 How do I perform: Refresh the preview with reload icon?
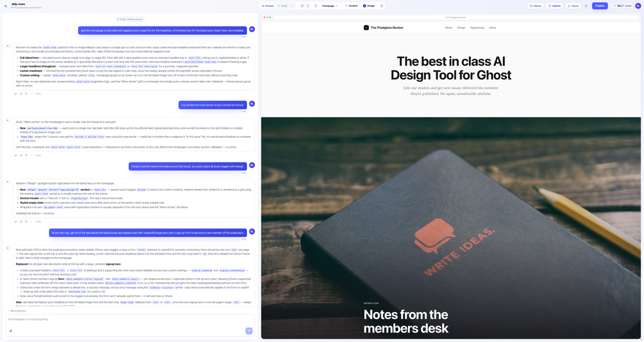click(x=315, y=6)
